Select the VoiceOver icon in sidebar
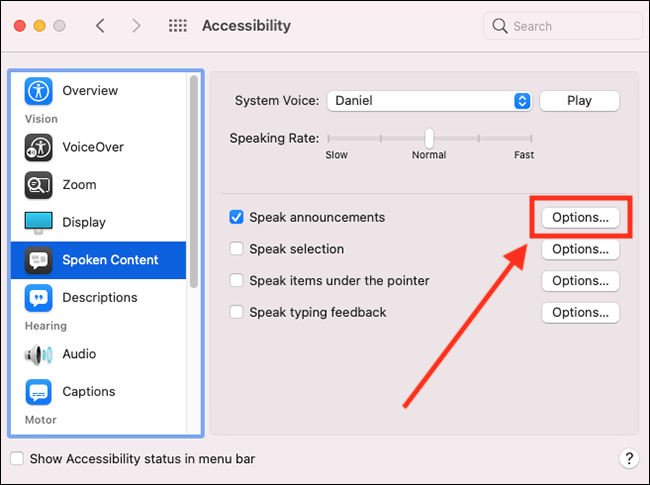Viewport: 650px width, 485px height. (x=39, y=147)
